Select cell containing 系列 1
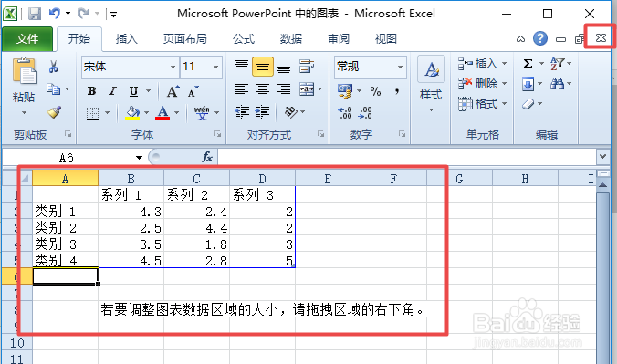 [x=131, y=195]
